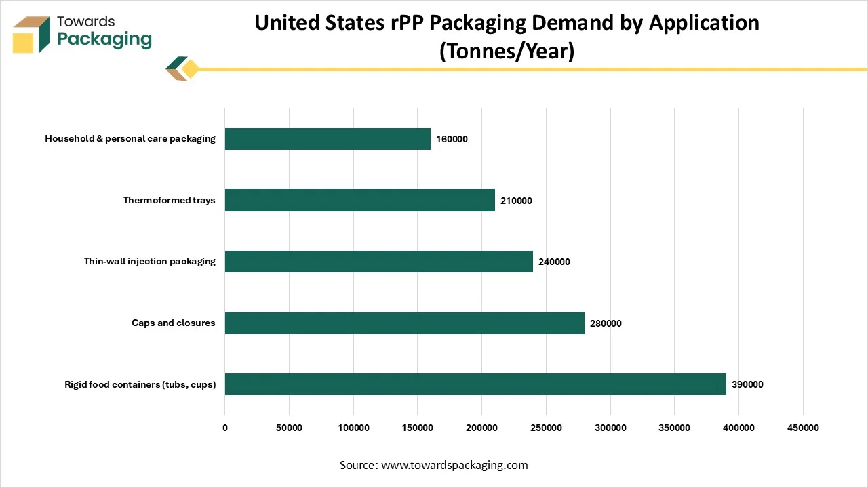This screenshot has height=488, width=868.
Task: Click the 240000 value label
Action: (554, 262)
